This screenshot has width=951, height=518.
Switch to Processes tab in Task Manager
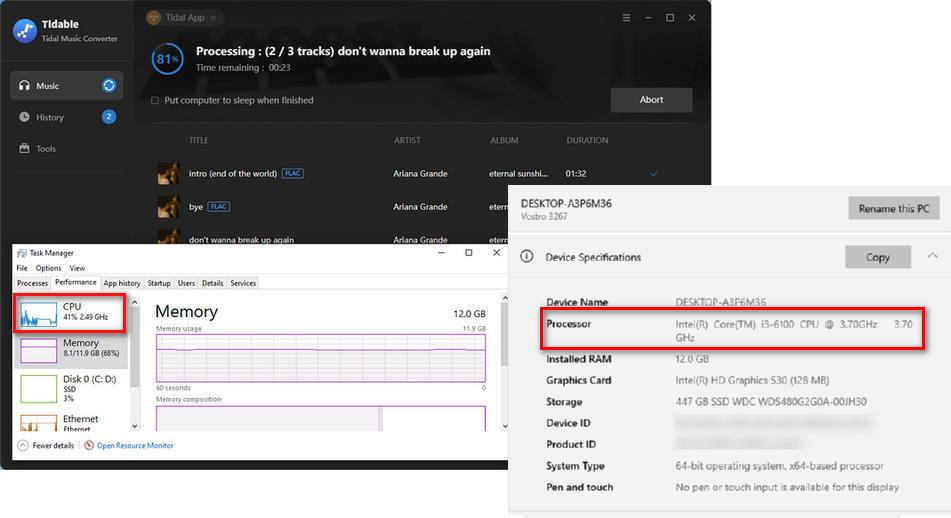(x=32, y=283)
